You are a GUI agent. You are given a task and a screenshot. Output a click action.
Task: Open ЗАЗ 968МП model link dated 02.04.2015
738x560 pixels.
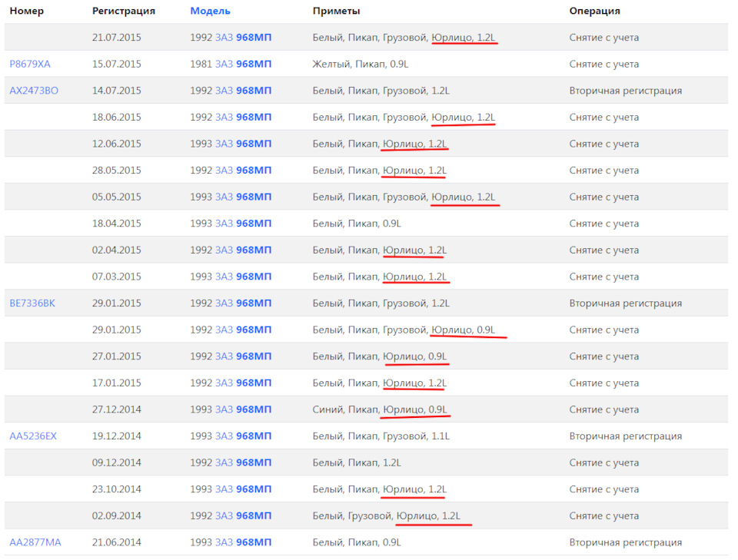[244, 250]
